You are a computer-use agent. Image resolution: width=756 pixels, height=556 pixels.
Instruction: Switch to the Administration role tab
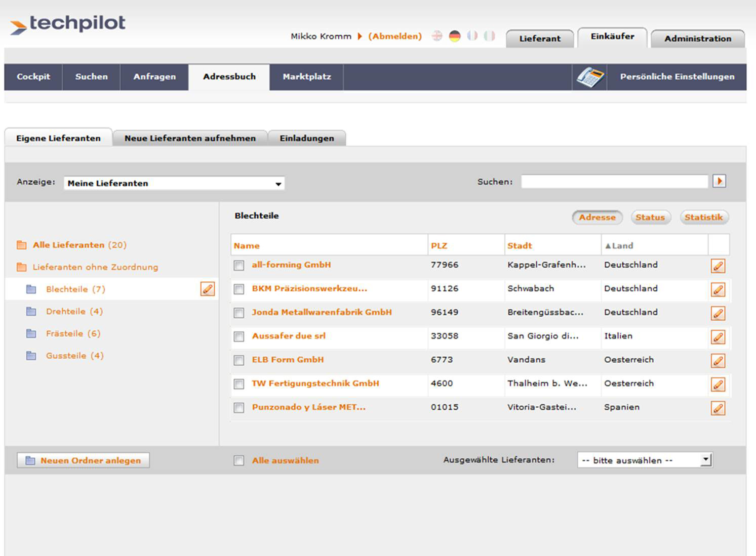tap(698, 38)
